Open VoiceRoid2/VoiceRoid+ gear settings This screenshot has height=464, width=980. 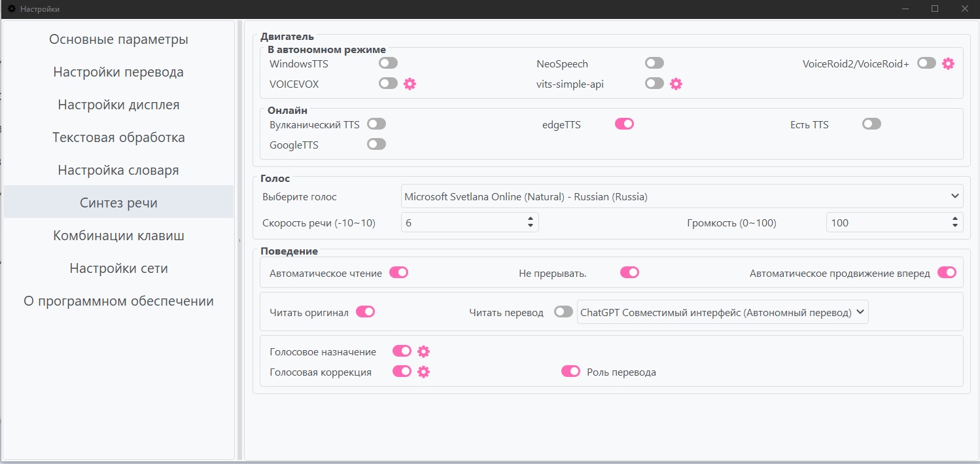pyautogui.click(x=948, y=63)
